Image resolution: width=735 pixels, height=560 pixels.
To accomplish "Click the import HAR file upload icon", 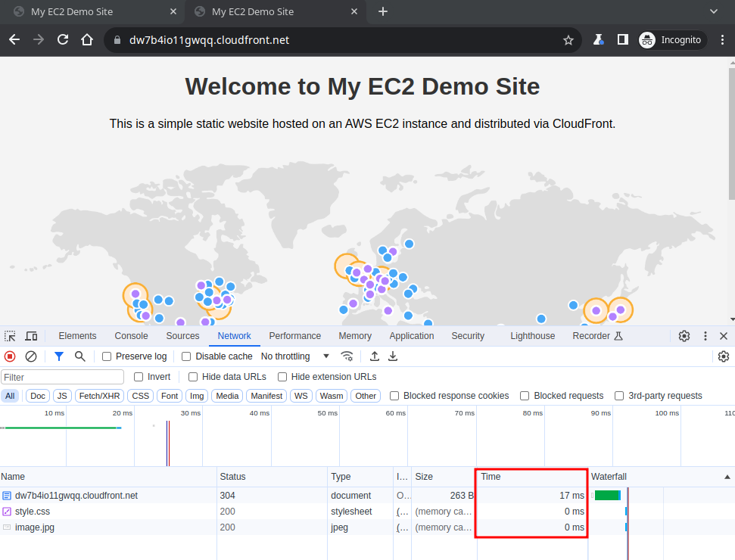I will click(375, 356).
